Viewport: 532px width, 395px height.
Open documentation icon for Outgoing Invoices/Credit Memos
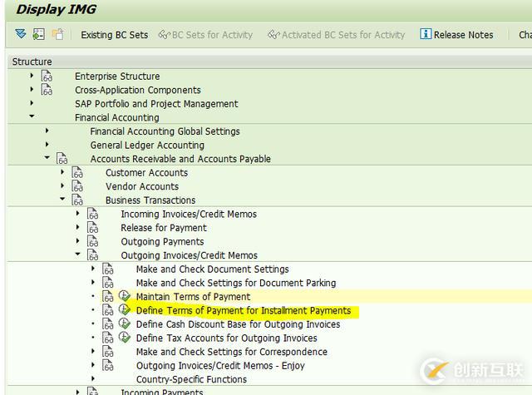pos(92,255)
